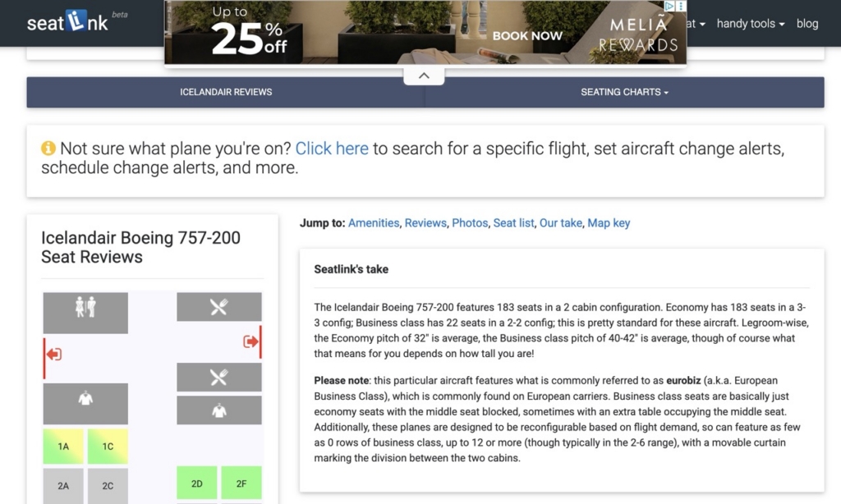
Task: Click the lavatory icon on seat map
Action: [x=85, y=307]
